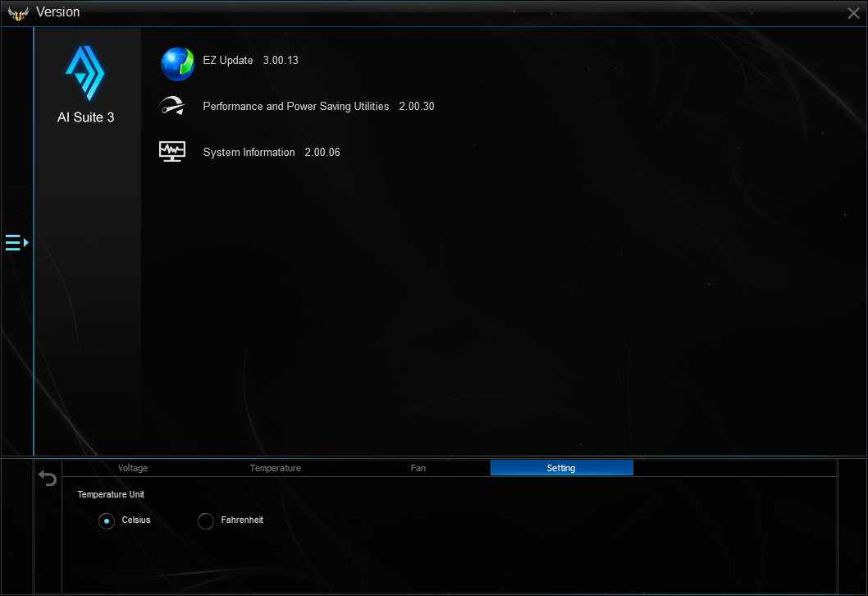
Task: Click the AI Suite 3 label text
Action: (86, 117)
